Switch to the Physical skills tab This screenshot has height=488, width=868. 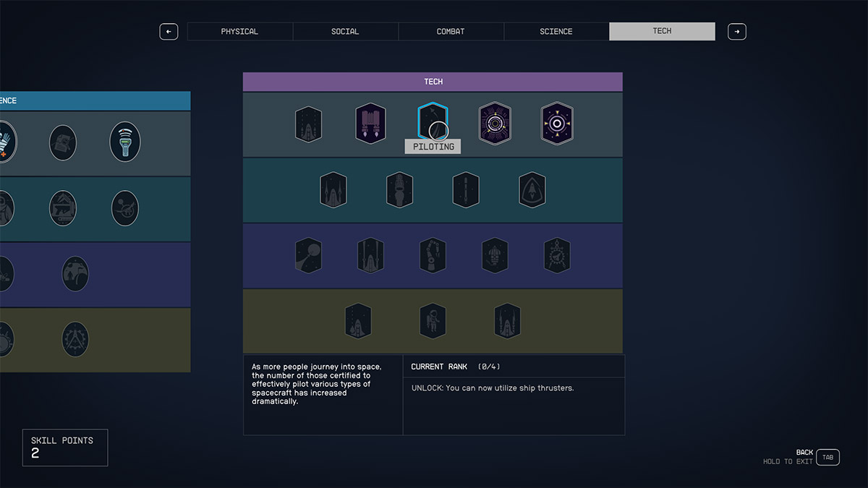pos(240,32)
